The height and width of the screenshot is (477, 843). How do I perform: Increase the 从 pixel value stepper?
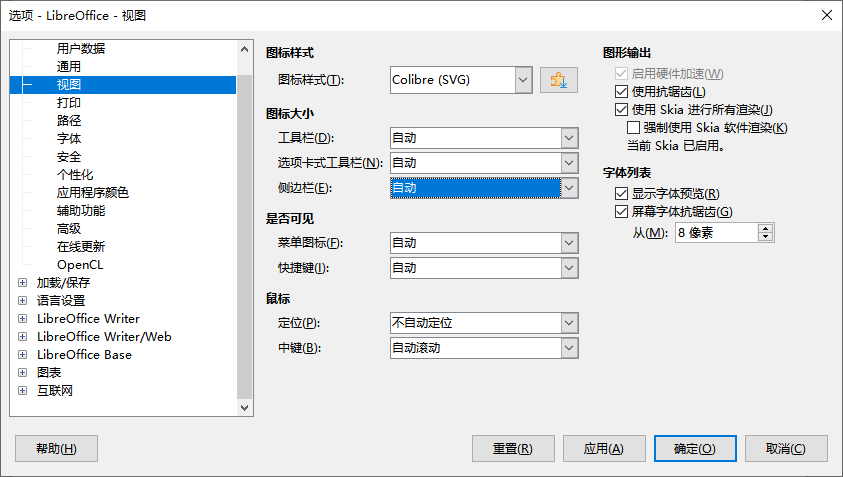[766, 228]
